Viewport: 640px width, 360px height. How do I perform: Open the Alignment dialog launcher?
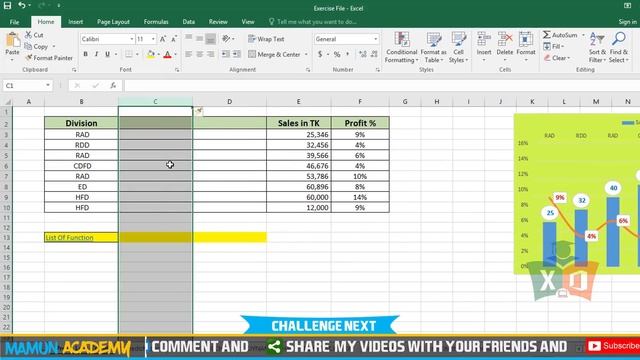click(308, 70)
